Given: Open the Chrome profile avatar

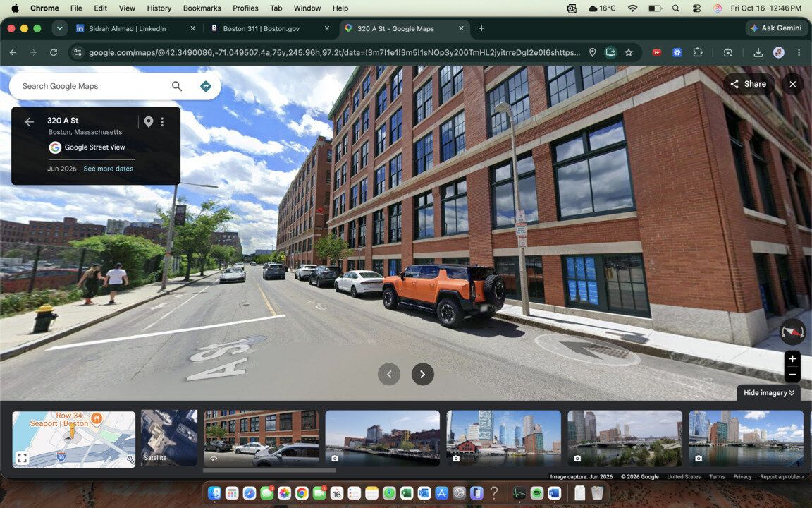Looking at the screenshot, I should (778, 52).
